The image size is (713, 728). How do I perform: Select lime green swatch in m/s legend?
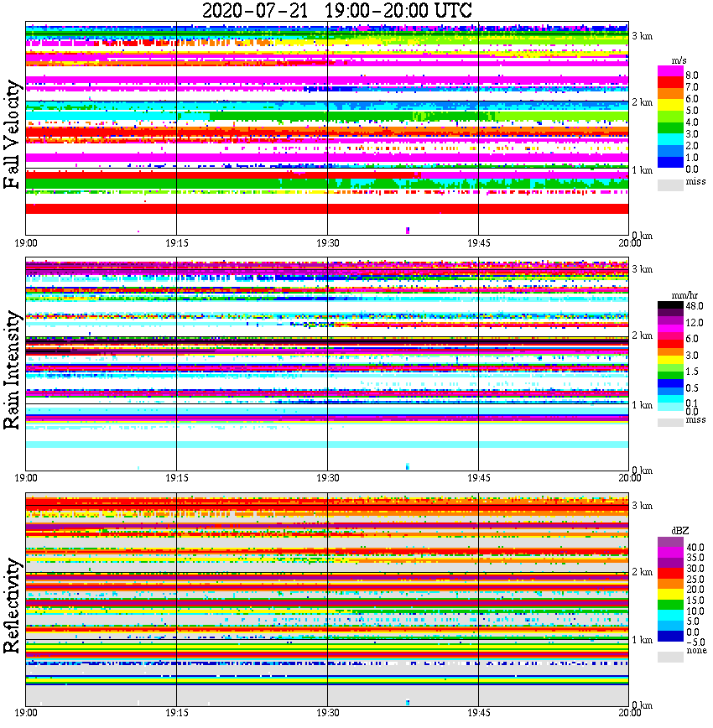click(671, 117)
